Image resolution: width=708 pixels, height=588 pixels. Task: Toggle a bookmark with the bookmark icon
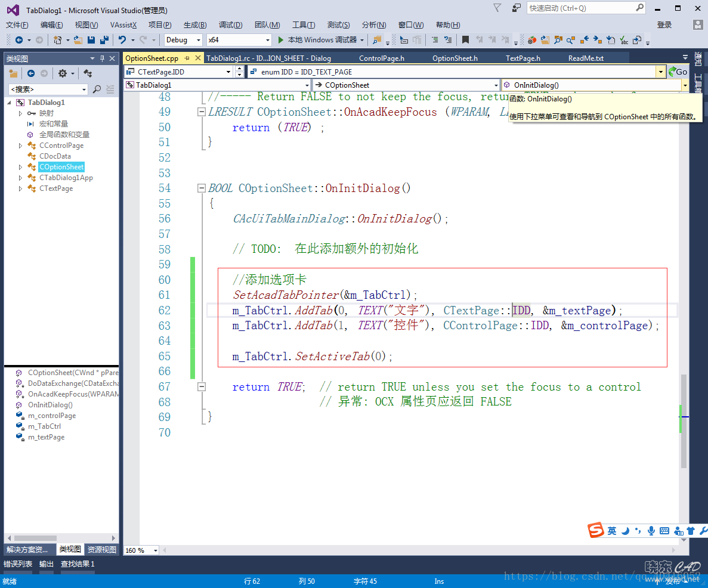pos(465,40)
